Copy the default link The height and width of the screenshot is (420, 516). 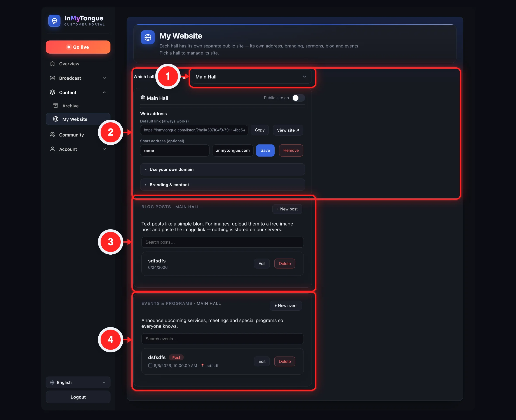(260, 130)
